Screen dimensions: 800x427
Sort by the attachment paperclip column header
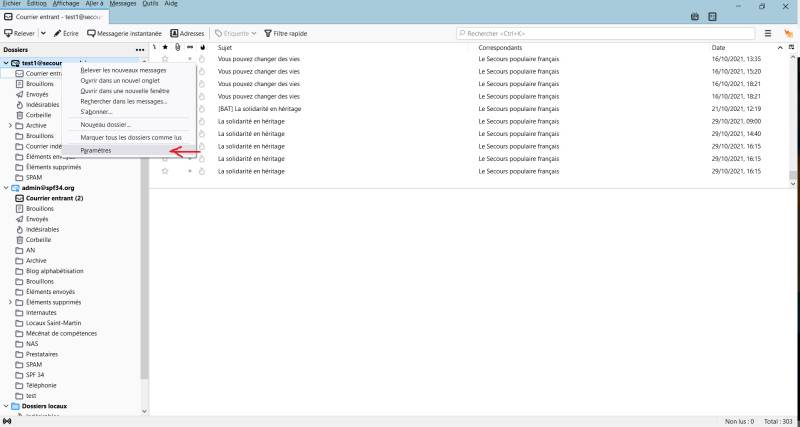(178, 47)
